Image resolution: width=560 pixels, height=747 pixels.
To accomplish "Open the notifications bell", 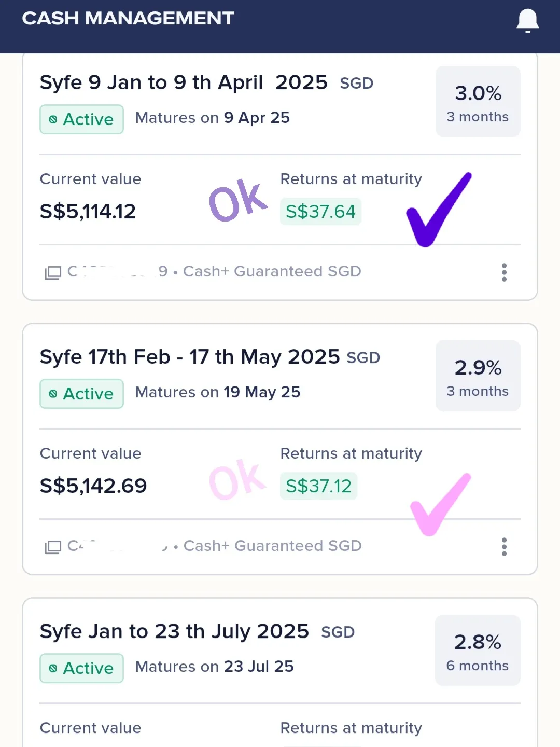I will pos(527,21).
